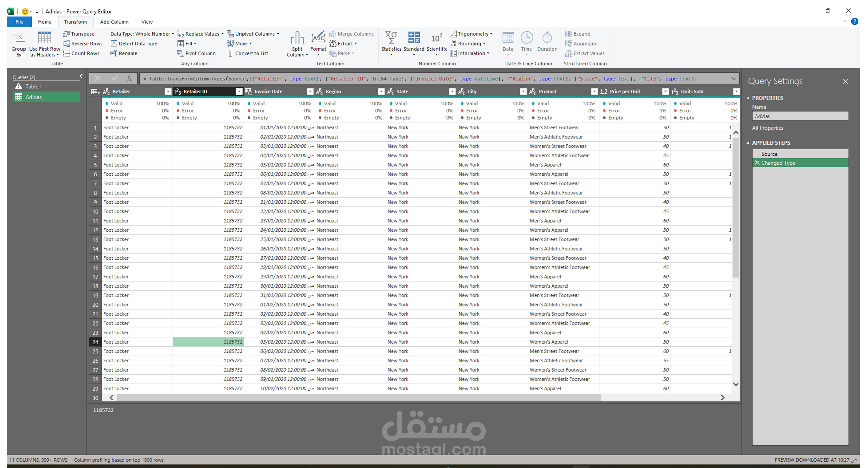Collapse the PROPERTIES section
This screenshot has height=468, width=868.
(x=748, y=98)
